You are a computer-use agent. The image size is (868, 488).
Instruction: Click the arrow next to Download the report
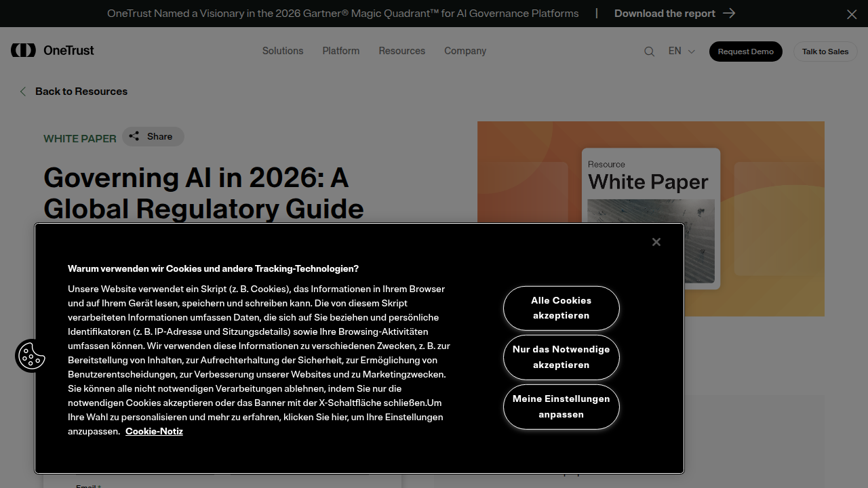pyautogui.click(x=729, y=14)
